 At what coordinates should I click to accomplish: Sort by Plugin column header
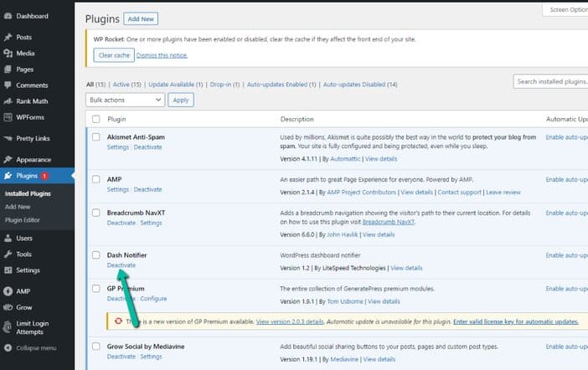coord(116,119)
